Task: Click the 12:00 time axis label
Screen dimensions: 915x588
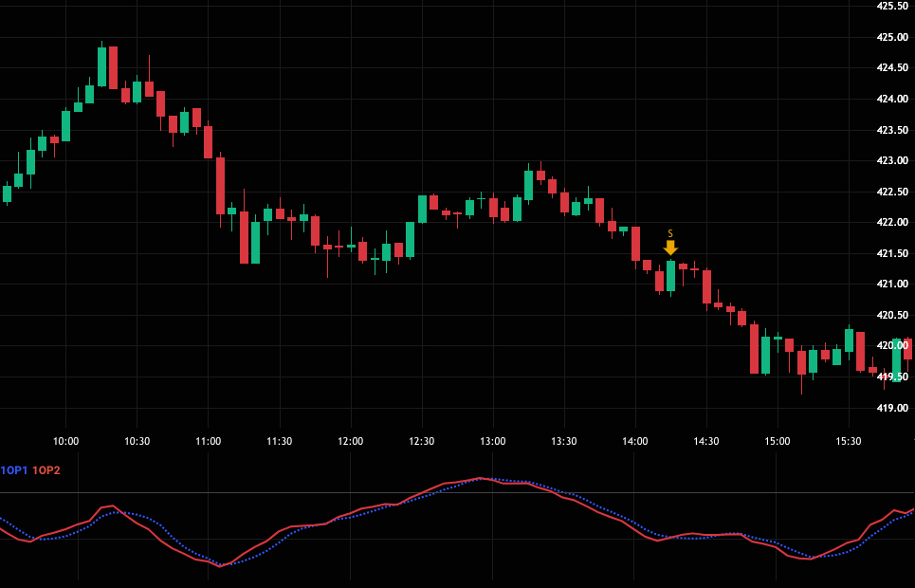Action: pyautogui.click(x=351, y=441)
